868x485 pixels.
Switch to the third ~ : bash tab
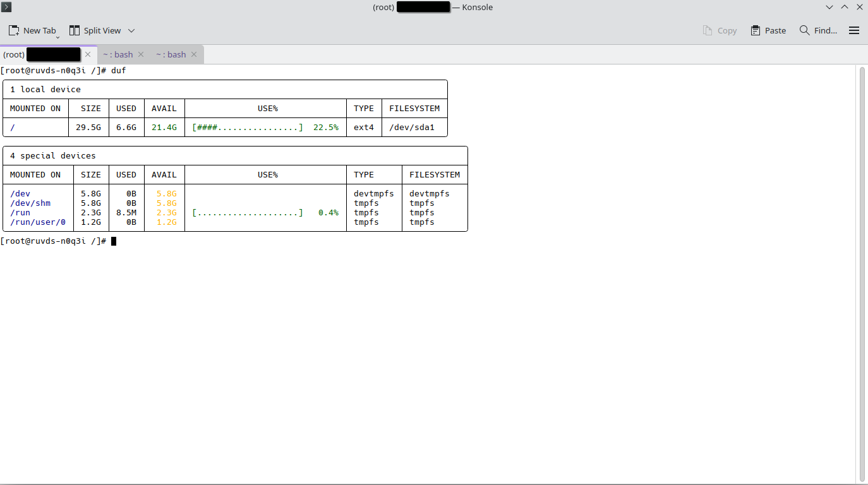(x=171, y=54)
